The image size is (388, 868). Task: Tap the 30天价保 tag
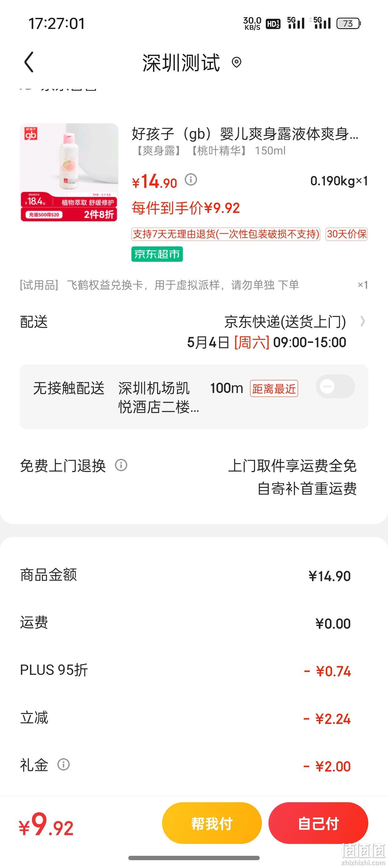click(347, 234)
